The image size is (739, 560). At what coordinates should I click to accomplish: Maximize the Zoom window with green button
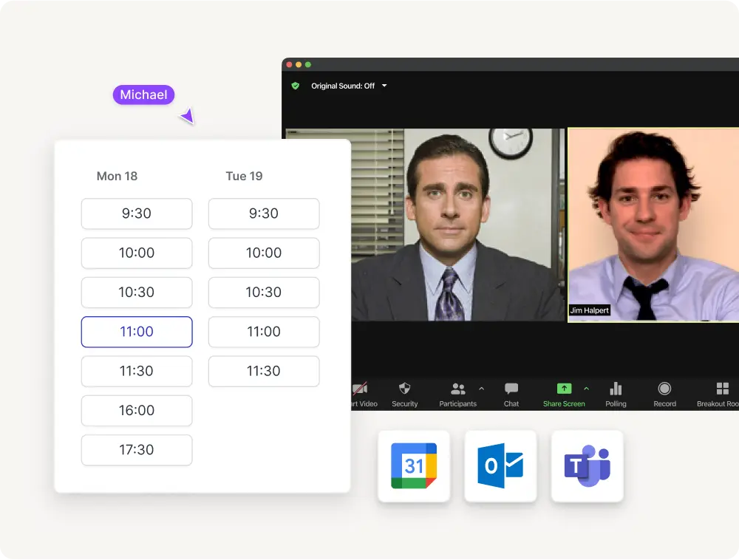coord(308,64)
